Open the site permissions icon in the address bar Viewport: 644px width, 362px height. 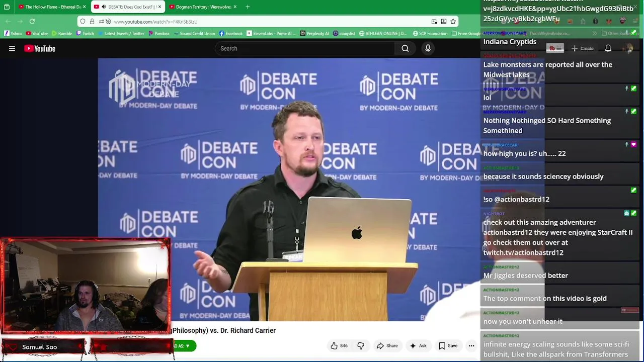[101, 22]
